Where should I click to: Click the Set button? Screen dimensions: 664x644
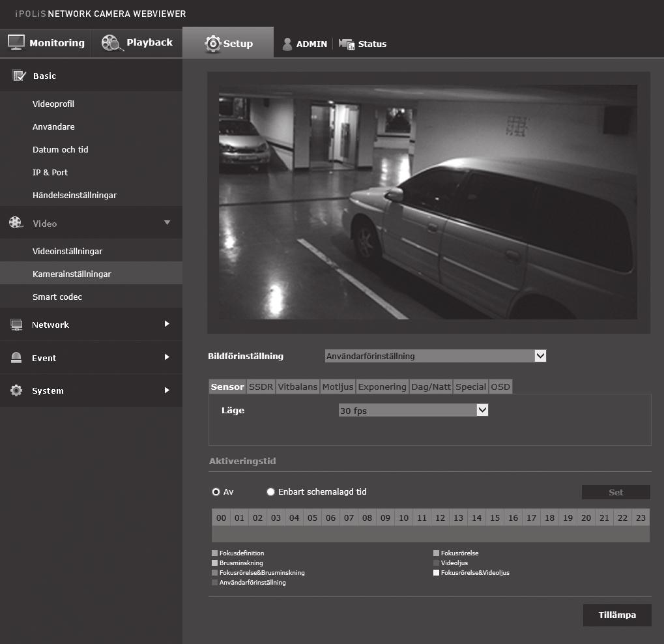click(x=616, y=492)
